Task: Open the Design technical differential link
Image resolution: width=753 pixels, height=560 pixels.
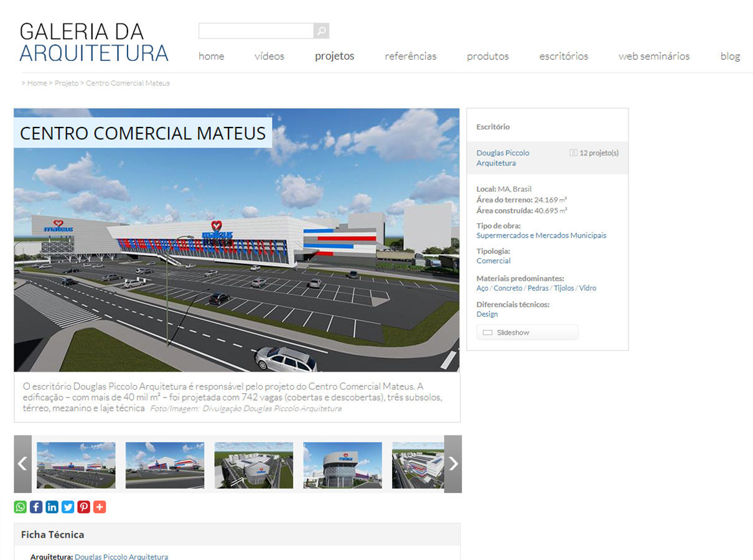Action: pos(487,314)
